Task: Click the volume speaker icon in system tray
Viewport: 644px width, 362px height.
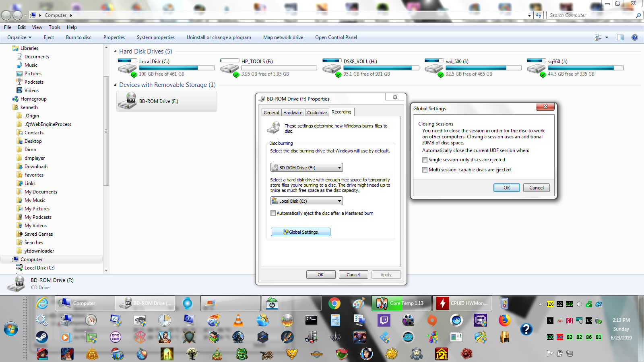Action: point(579,304)
